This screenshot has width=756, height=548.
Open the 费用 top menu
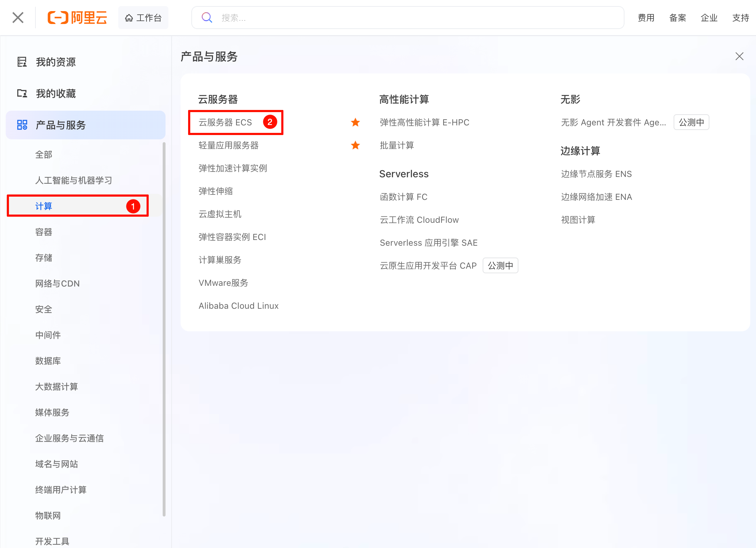click(x=646, y=18)
